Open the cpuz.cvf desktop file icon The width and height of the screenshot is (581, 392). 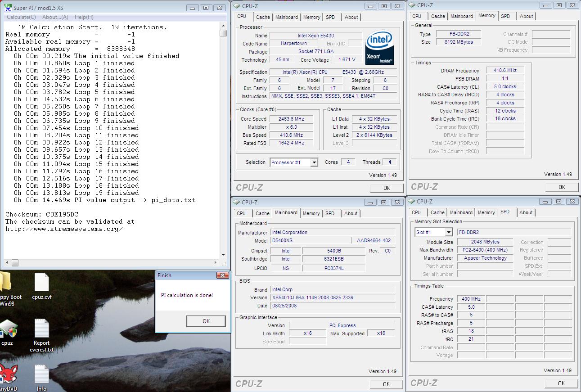(x=41, y=286)
